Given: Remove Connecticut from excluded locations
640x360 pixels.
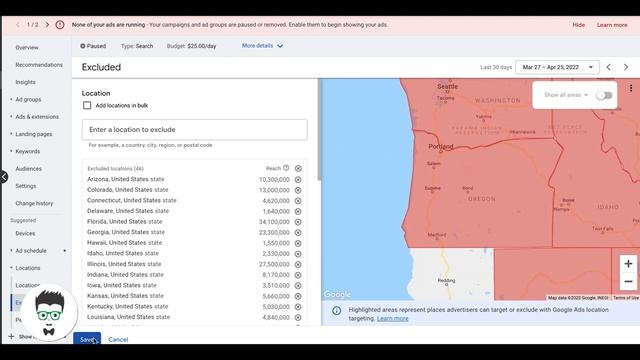Looking at the screenshot, I should (x=298, y=201).
